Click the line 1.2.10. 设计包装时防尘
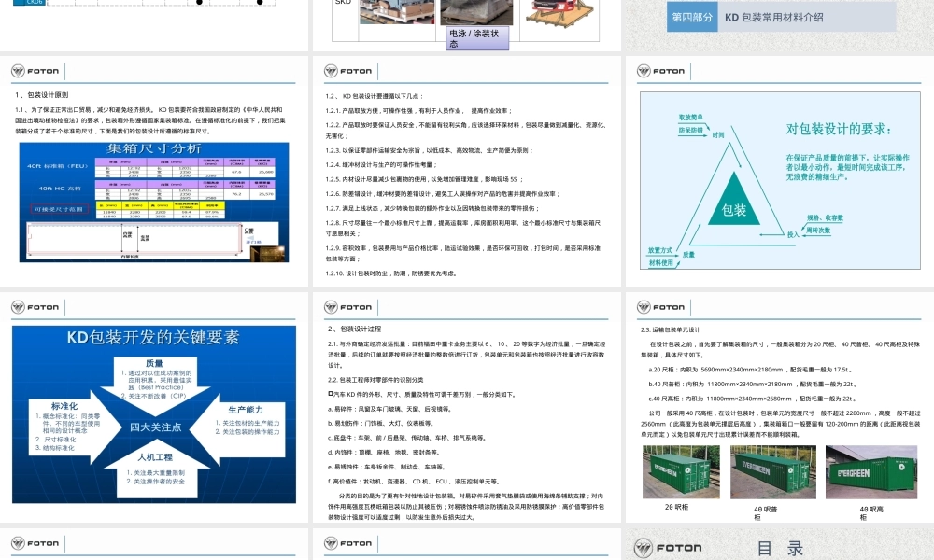This screenshot has width=934, height=560. (x=391, y=273)
